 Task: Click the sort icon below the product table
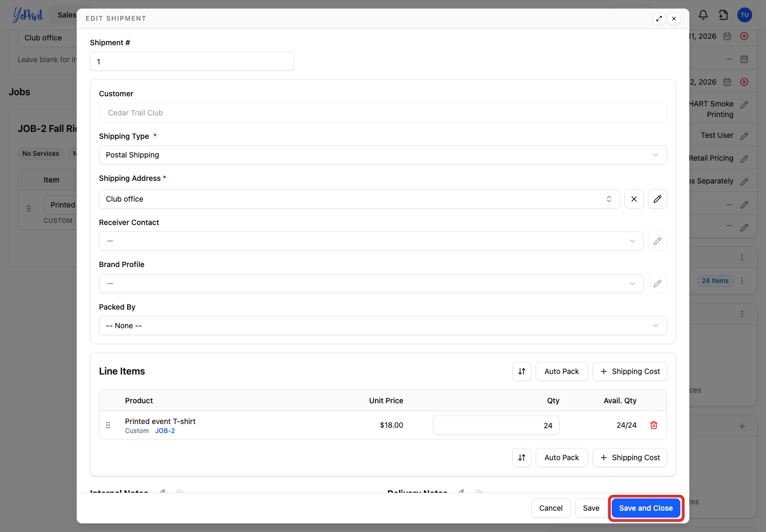[x=522, y=458]
